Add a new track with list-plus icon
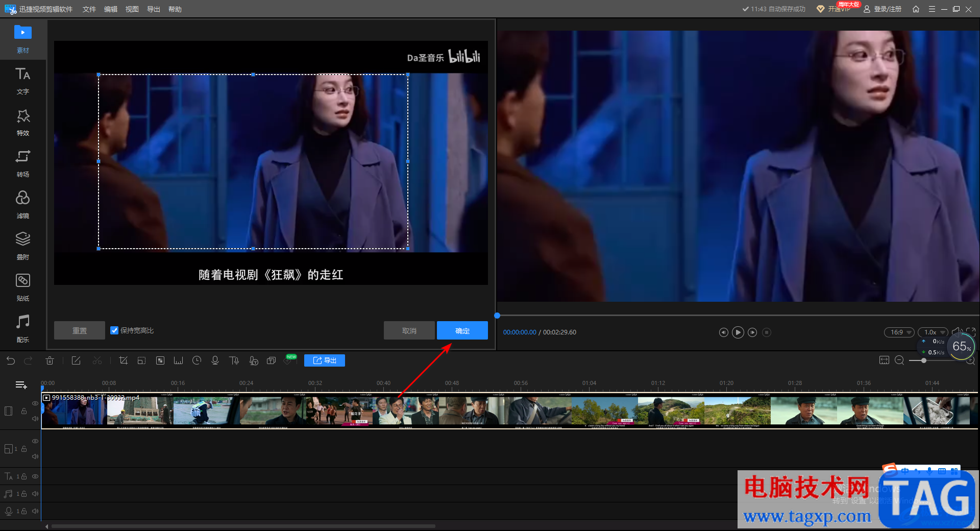Viewport: 980px width, 531px height. point(21,385)
